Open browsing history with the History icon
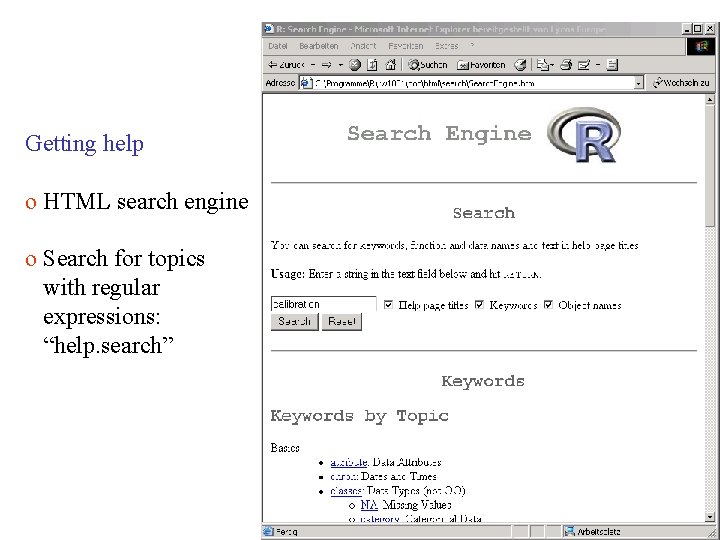This screenshot has width=720, height=540. [520, 65]
